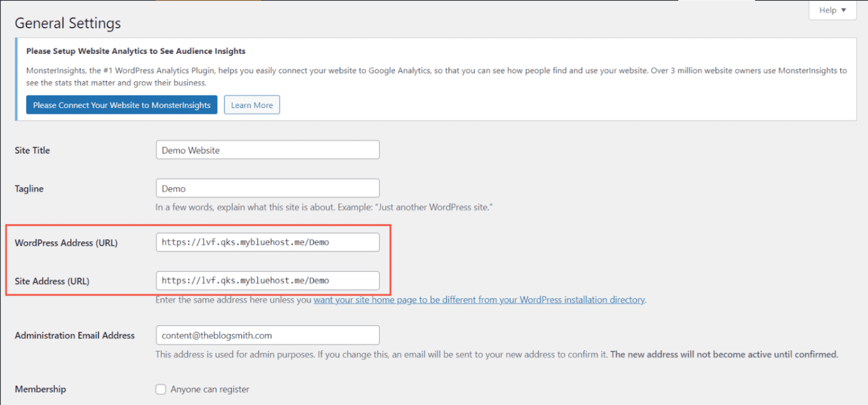Click Please Connect Your Website to MonsterInsights
Image resolution: width=868 pixels, height=405 pixels.
(x=121, y=104)
